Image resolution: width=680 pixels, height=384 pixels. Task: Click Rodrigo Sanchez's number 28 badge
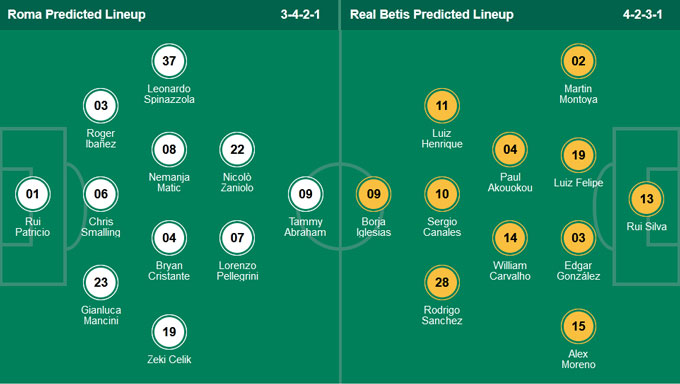click(x=442, y=282)
